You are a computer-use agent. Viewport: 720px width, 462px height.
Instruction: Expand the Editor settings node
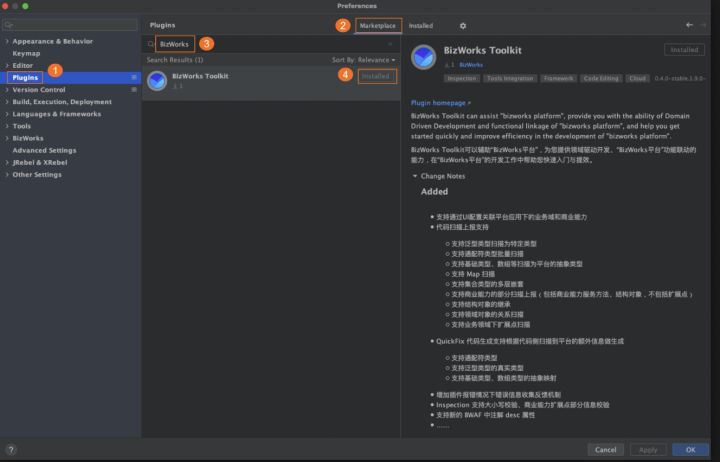[x=7, y=66]
